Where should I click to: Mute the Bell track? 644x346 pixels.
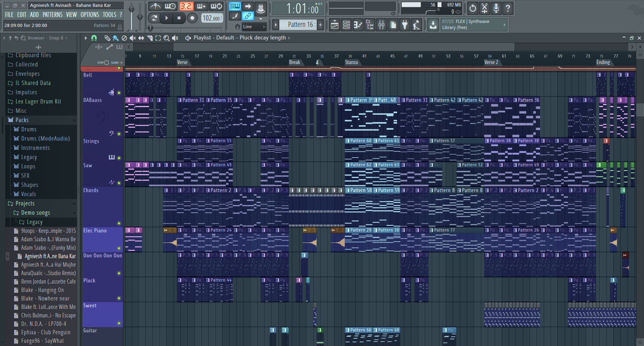point(119,93)
